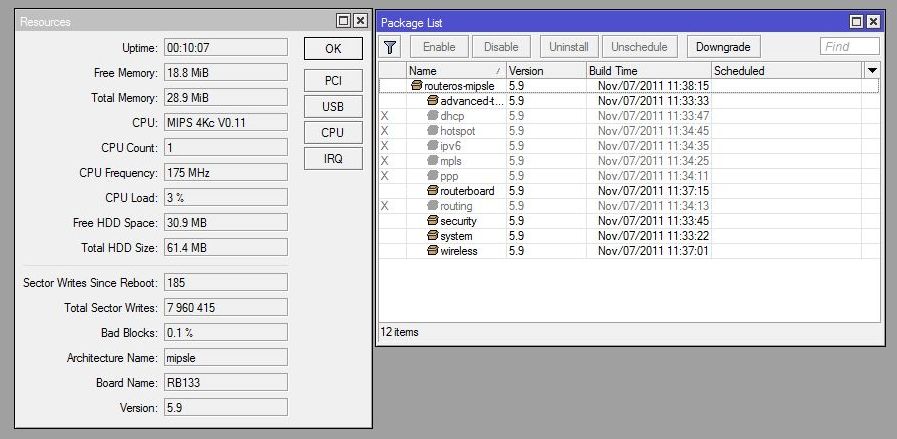Click the X disabled flag on routing row
The image size is (897, 439).
click(x=384, y=205)
